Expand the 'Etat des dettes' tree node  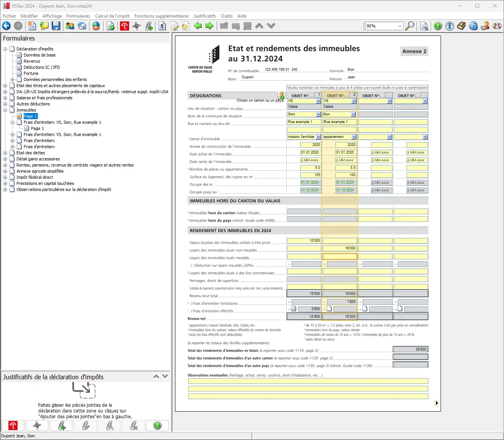click(5, 153)
